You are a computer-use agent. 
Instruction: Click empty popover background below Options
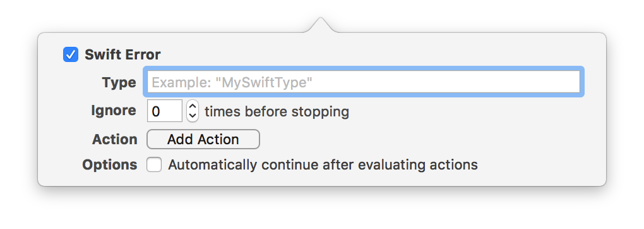coord(321,180)
